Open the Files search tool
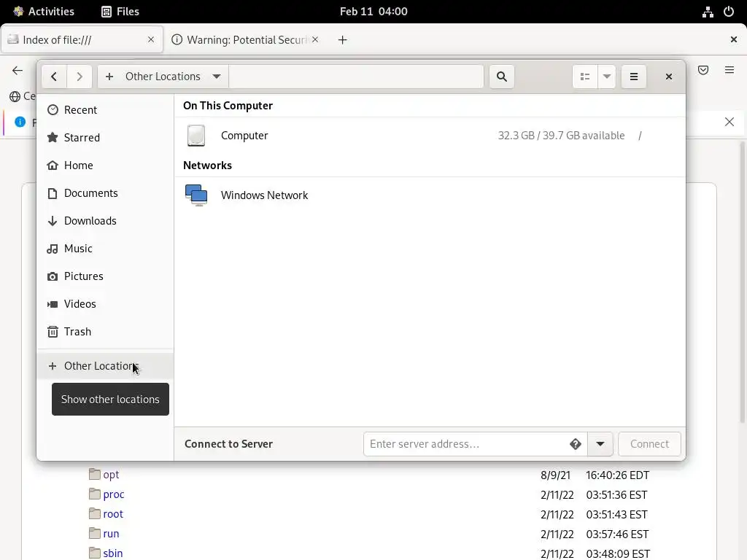 pyautogui.click(x=502, y=77)
